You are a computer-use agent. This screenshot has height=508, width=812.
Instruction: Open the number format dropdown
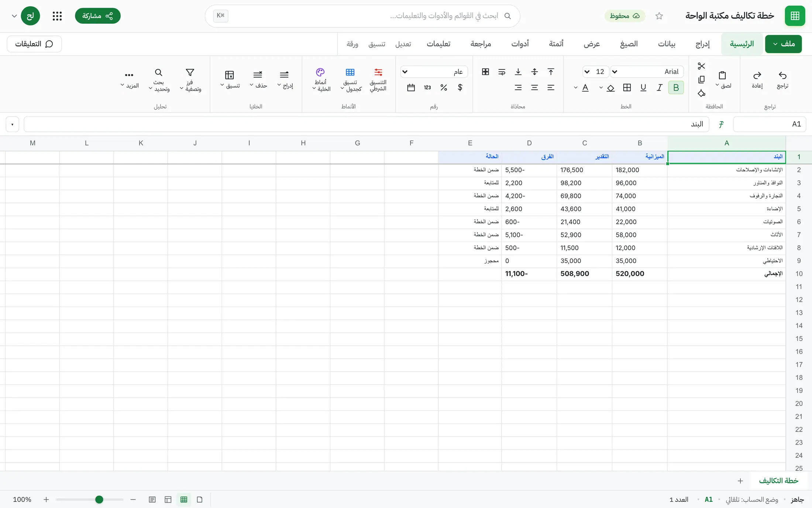coord(434,72)
